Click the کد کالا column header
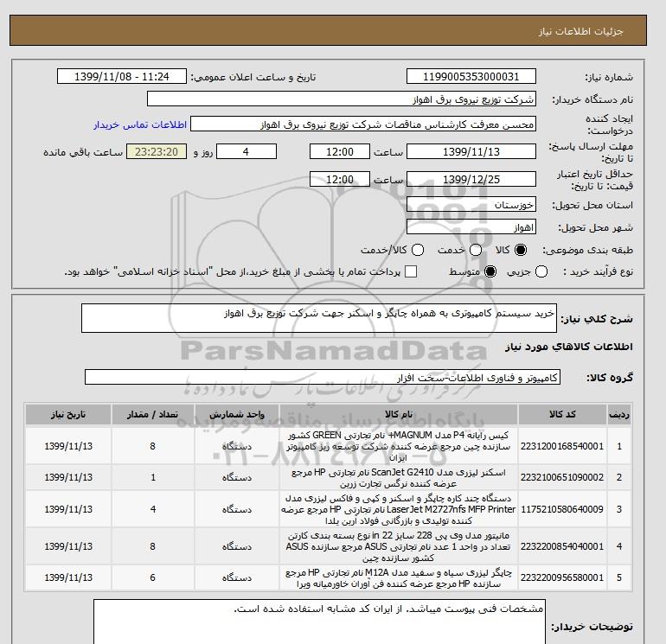666x644 pixels. click(x=562, y=414)
